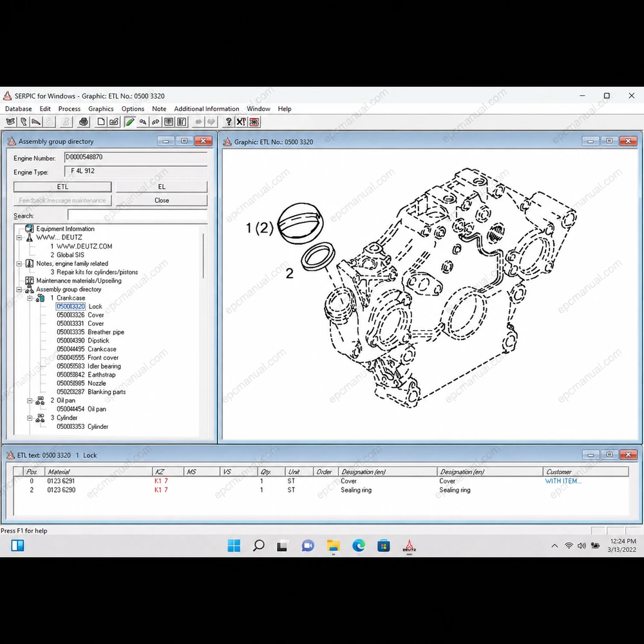Select 05004390 Dipstick in tree
This screenshot has width=644, height=644.
[83, 341]
